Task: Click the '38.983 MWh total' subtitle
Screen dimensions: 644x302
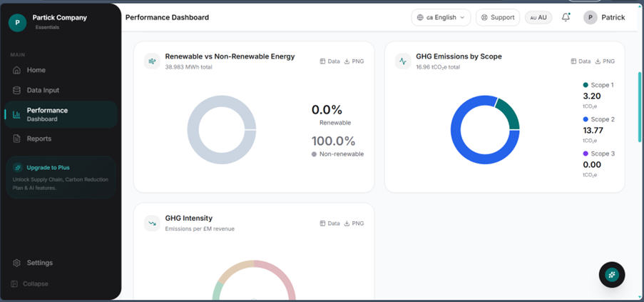Action: (x=188, y=67)
